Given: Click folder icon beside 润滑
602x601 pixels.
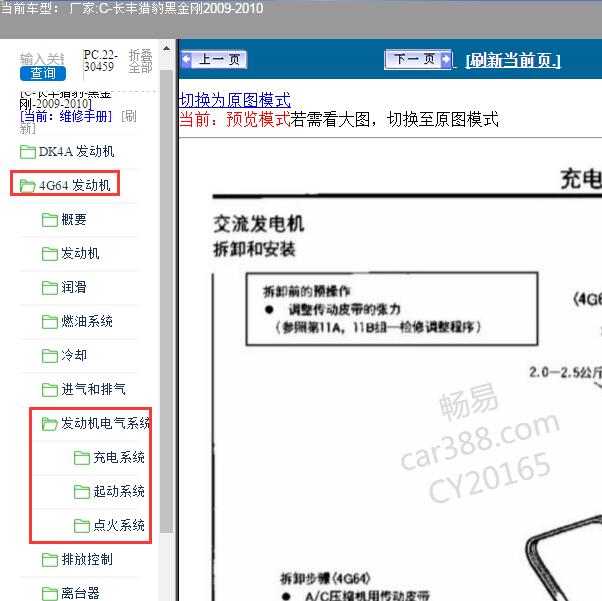Looking at the screenshot, I should coord(50,288).
